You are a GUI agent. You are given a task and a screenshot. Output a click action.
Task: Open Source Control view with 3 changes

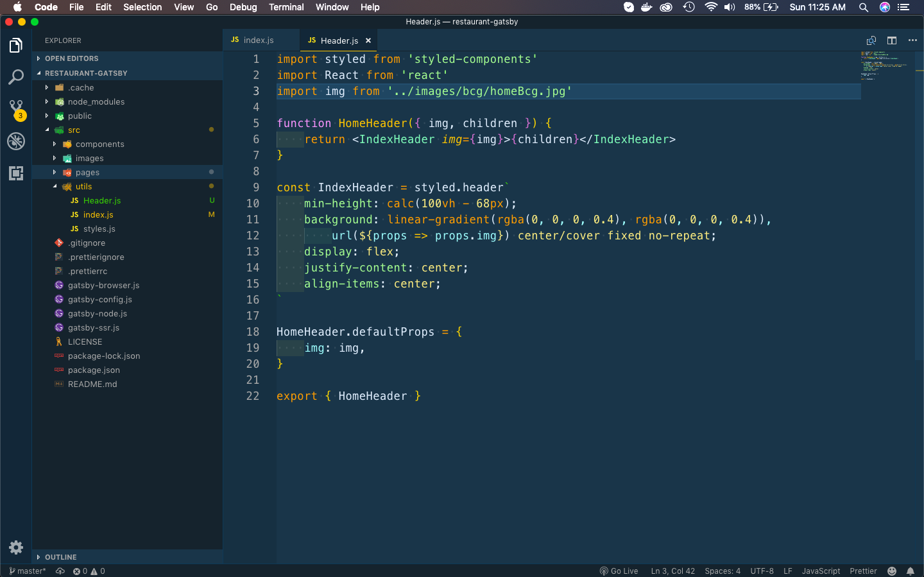pyautogui.click(x=16, y=109)
